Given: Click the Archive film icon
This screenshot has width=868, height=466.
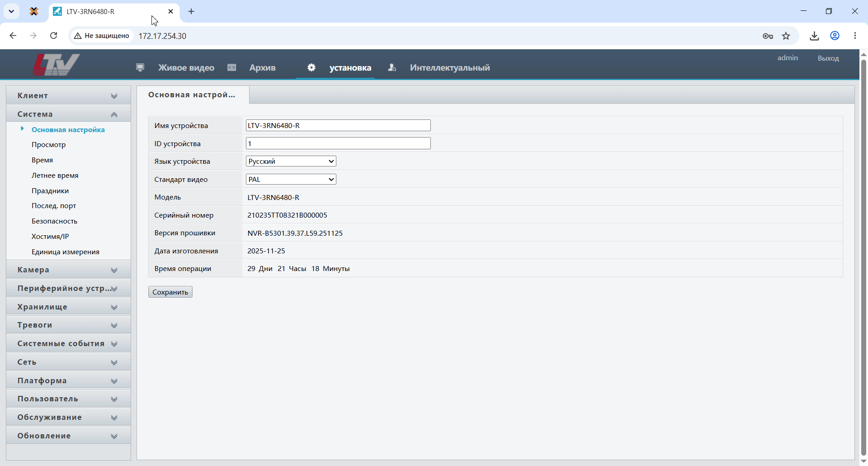Looking at the screenshot, I should [x=232, y=67].
